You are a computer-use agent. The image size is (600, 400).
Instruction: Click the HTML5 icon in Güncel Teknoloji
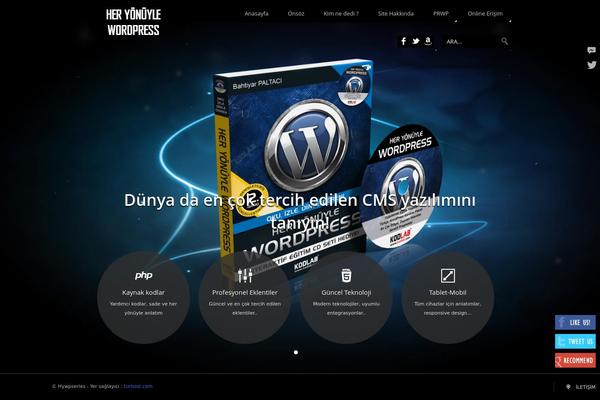[x=346, y=275]
